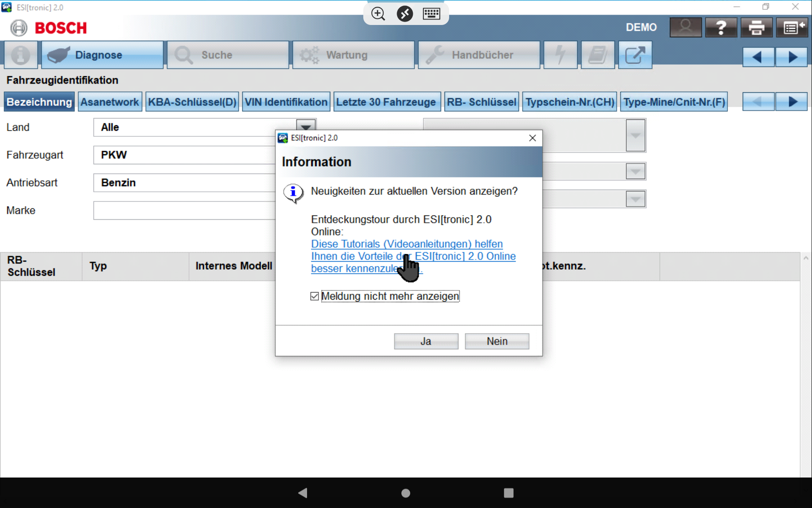Open the Tutorials (Videoanleitungen) link
The height and width of the screenshot is (508, 812).
413,256
